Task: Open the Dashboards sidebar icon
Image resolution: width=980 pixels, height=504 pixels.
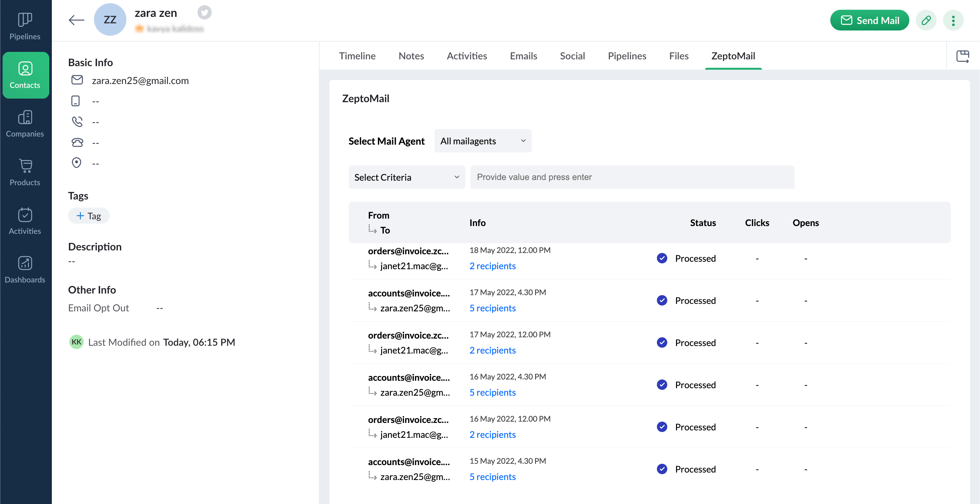Action: 25,270
